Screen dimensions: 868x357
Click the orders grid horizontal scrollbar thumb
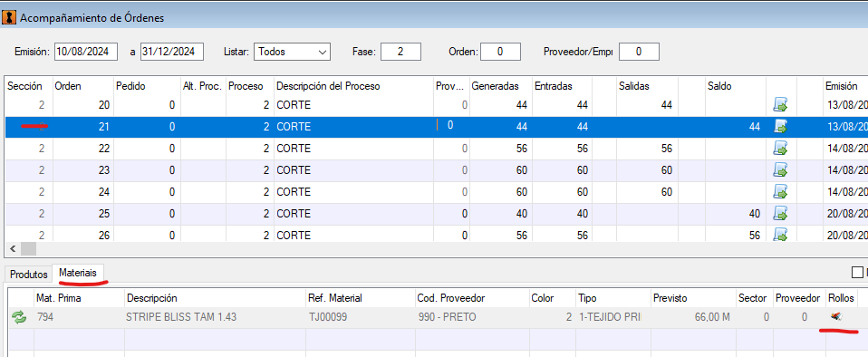(28, 249)
